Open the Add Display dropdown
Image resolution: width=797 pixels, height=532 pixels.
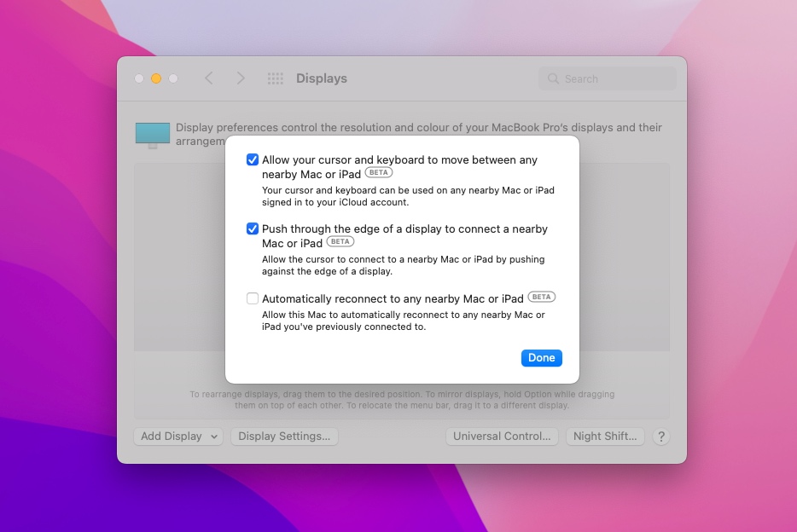point(178,437)
